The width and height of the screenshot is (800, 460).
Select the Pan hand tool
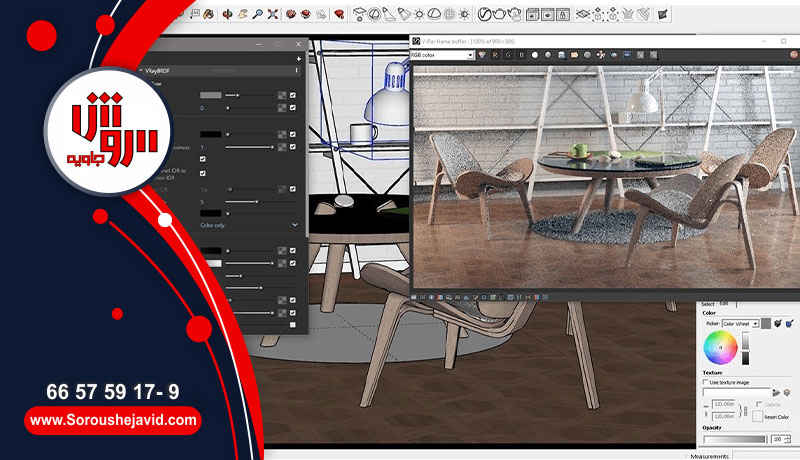tap(242, 14)
